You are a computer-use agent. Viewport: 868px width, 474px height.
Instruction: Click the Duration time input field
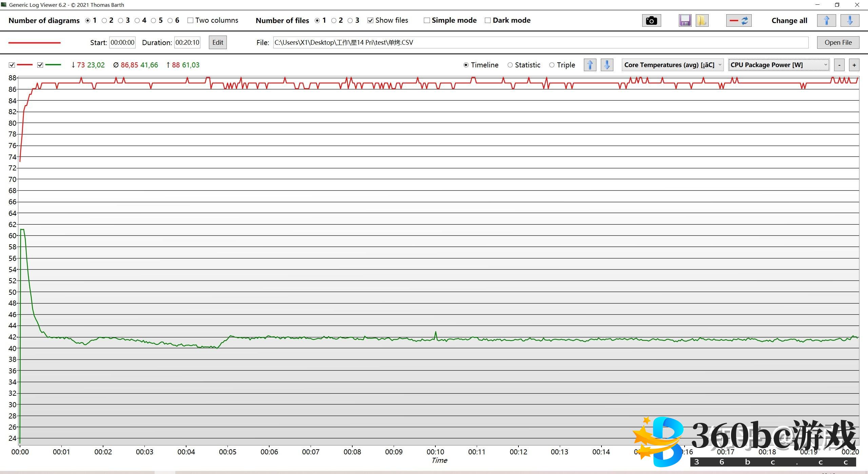click(x=187, y=43)
